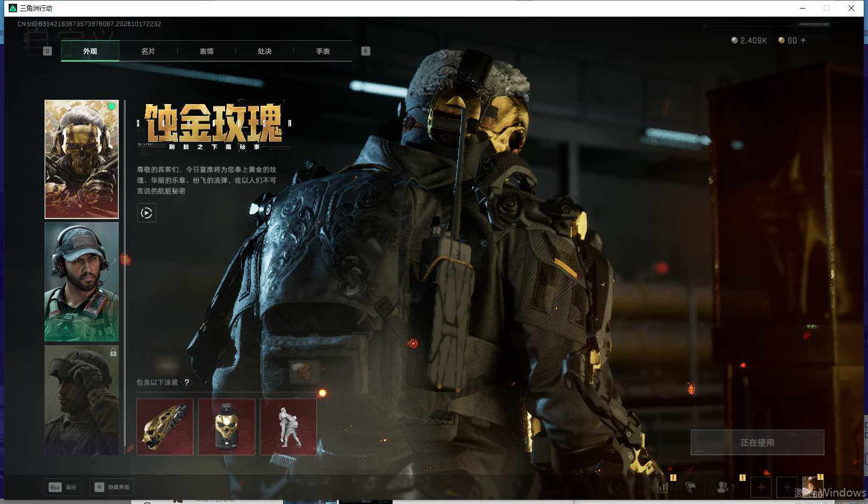Click the gold coin 60 balance
Image resolution: width=868 pixels, height=504 pixels.
pyautogui.click(x=787, y=40)
